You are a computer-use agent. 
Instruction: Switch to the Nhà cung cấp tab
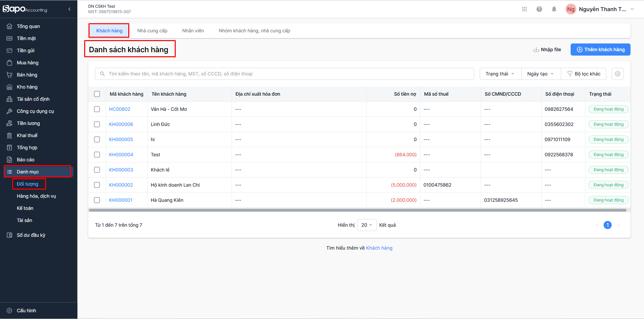pos(152,31)
